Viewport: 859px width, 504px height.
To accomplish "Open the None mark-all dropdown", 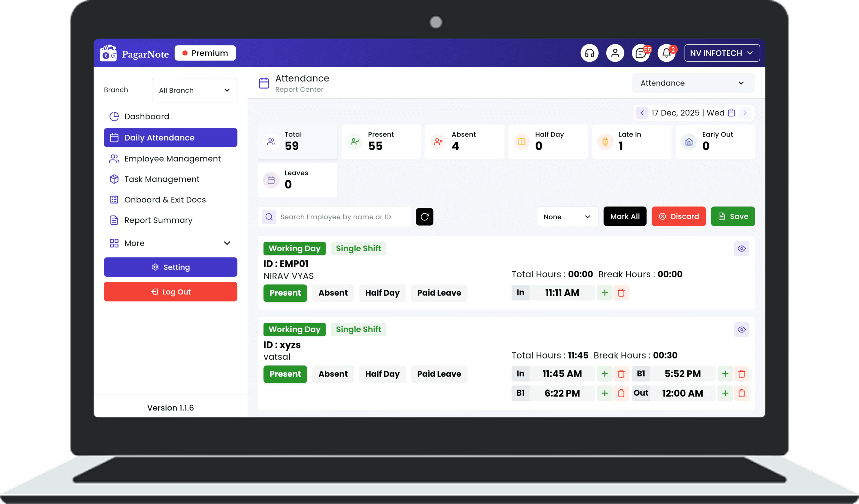I will point(567,217).
